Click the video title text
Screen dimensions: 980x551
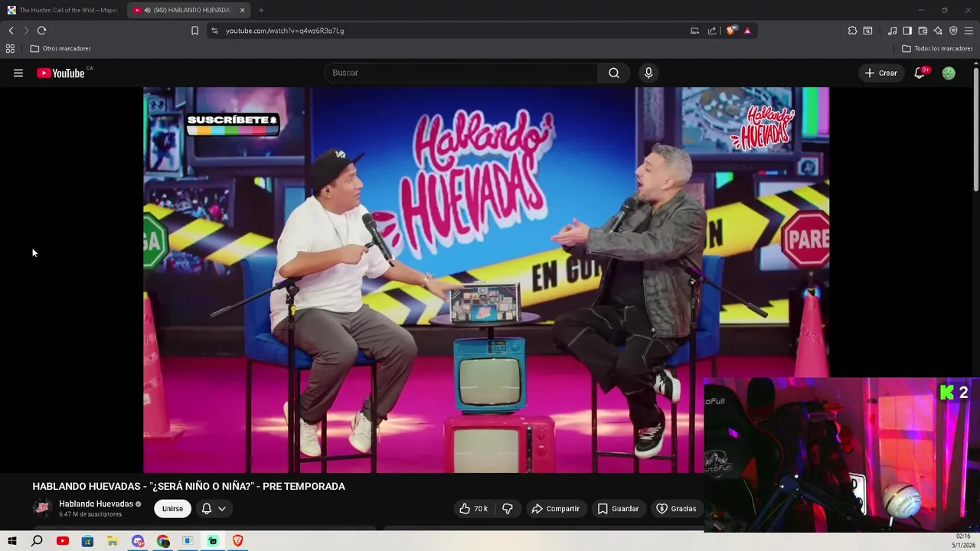[x=188, y=486]
